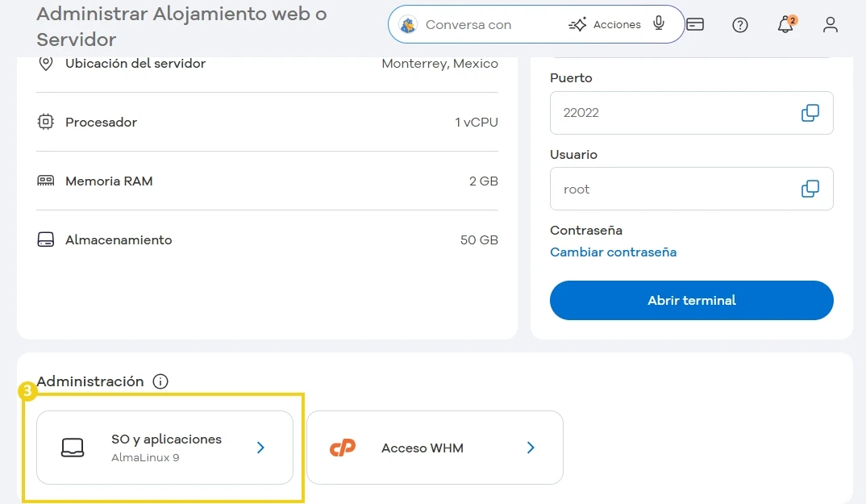The image size is (866, 504).
Task: Copy the Puerto value with its copy icon
Action: pos(810,113)
